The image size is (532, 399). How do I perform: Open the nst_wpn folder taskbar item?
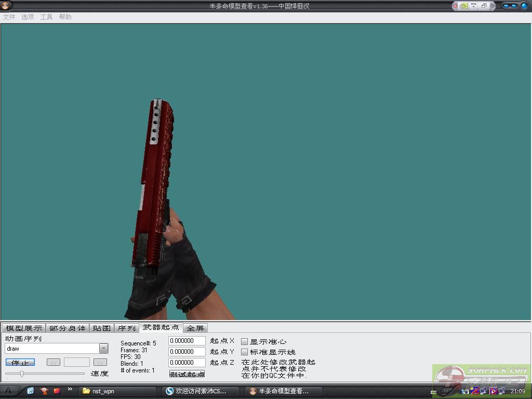[x=109, y=391]
